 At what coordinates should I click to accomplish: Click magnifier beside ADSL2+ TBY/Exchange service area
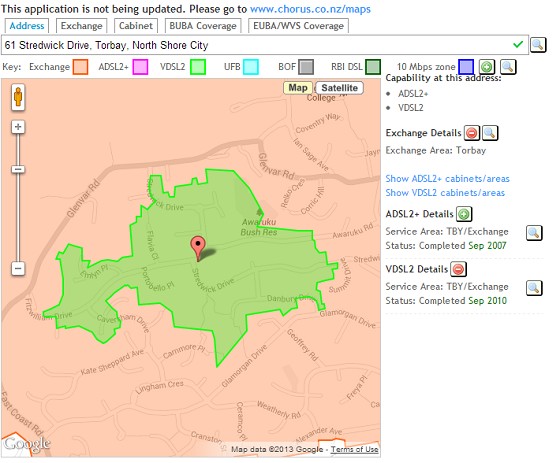coord(534,233)
